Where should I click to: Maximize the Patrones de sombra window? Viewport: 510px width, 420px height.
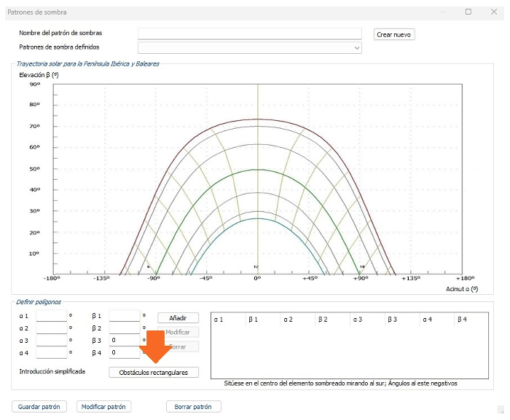click(468, 12)
